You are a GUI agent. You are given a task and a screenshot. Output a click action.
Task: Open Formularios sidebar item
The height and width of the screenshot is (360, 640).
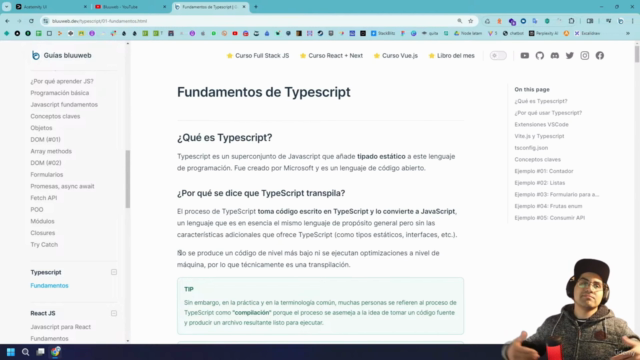click(x=47, y=174)
